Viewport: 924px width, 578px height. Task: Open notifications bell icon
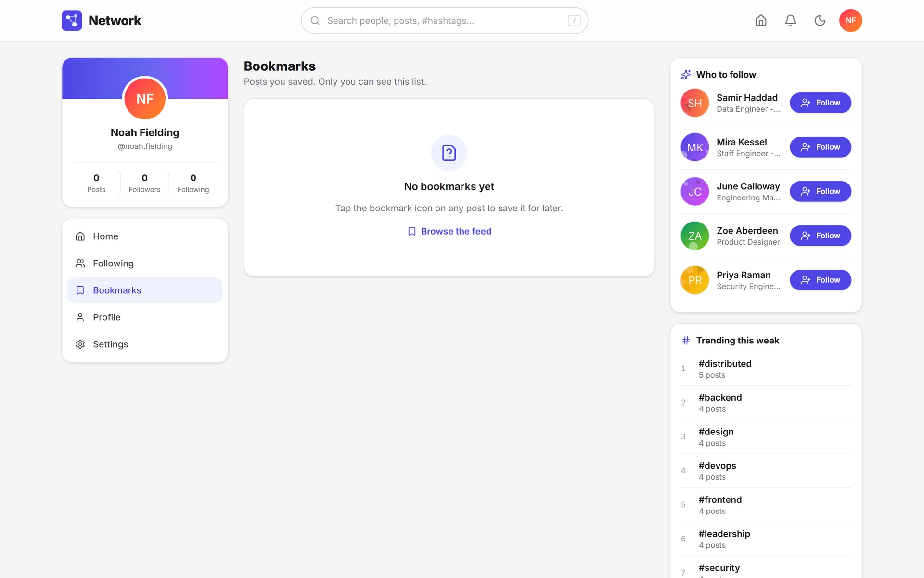click(x=790, y=20)
